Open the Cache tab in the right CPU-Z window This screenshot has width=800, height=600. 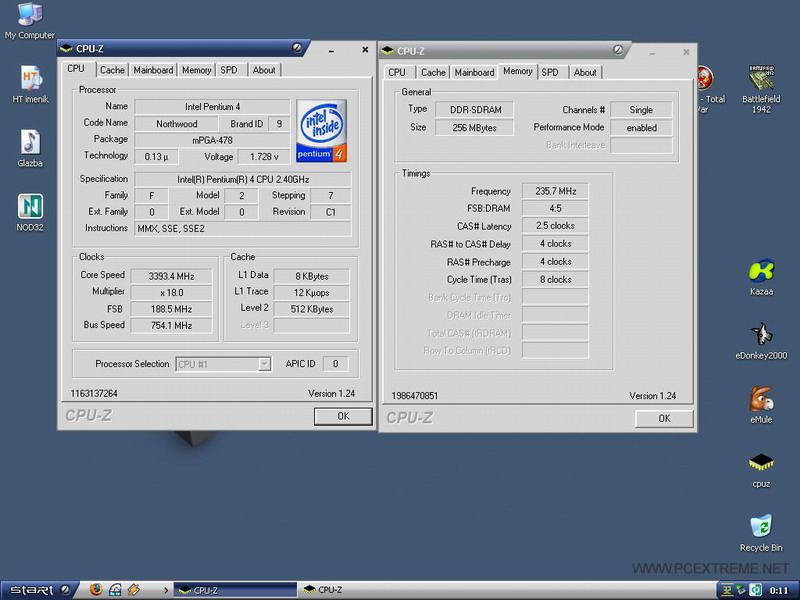pyautogui.click(x=433, y=72)
